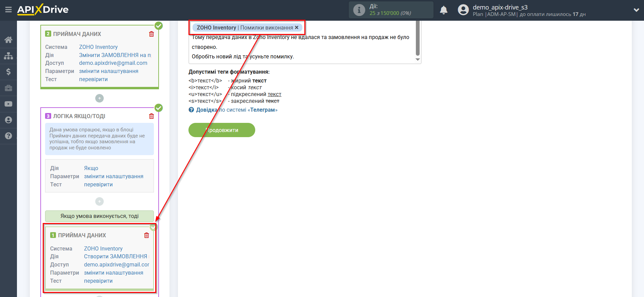This screenshot has width=644, height=297.
Task: Click the scrollbar down arrow of textarea
Action: (x=418, y=59)
